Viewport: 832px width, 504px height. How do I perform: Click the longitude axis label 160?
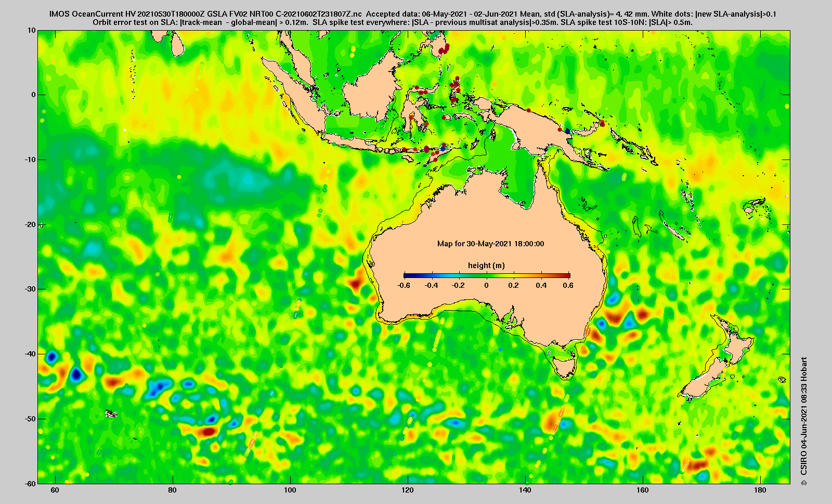point(643,490)
